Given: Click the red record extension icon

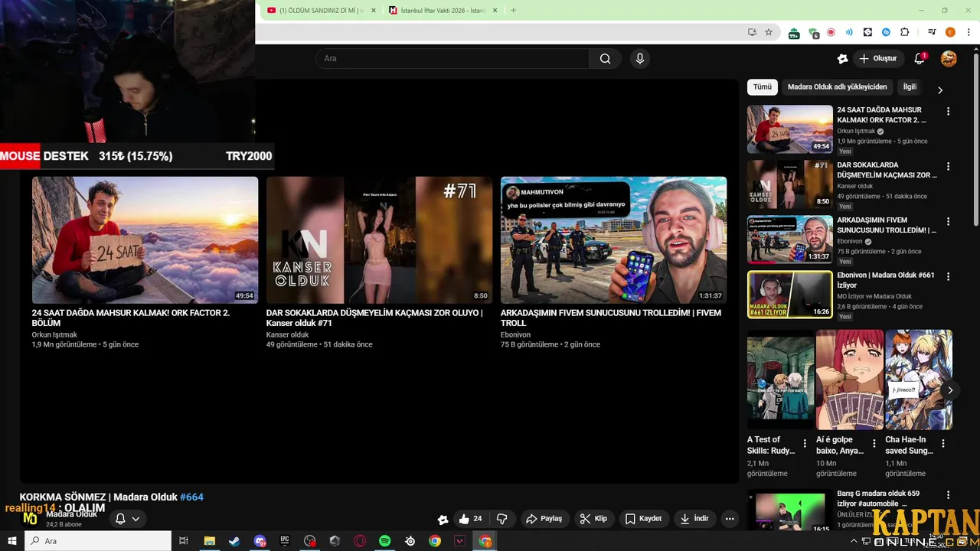Looking at the screenshot, I should tap(831, 32).
